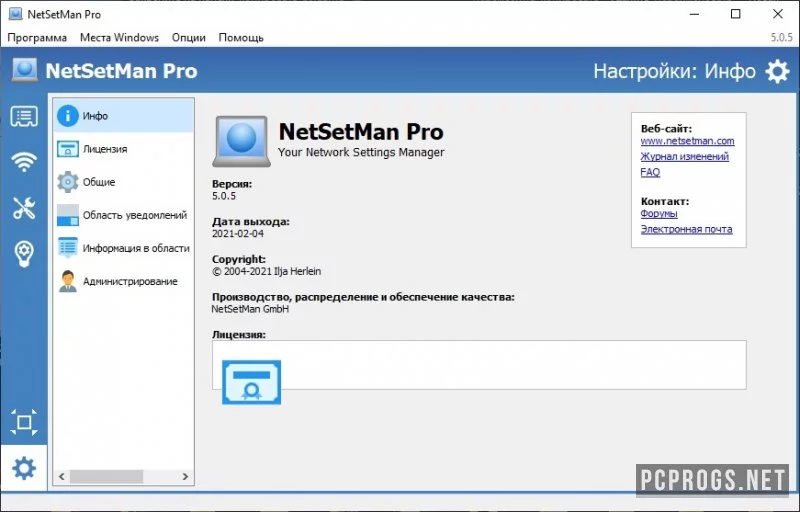Select Общие settings page

click(123, 182)
